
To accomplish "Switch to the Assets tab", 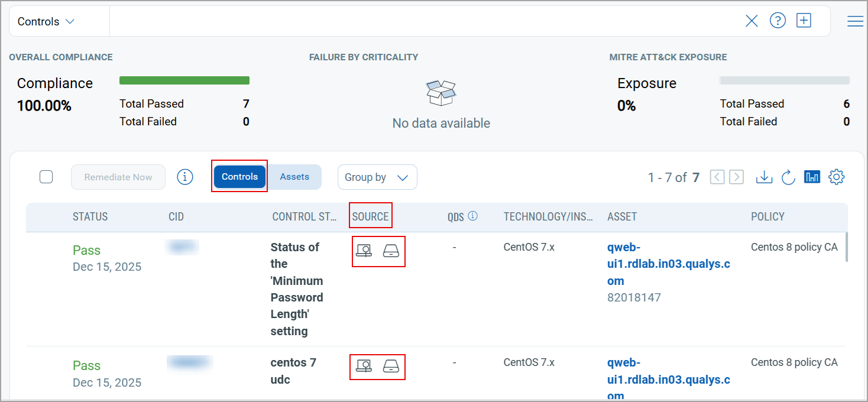I will tap(294, 176).
